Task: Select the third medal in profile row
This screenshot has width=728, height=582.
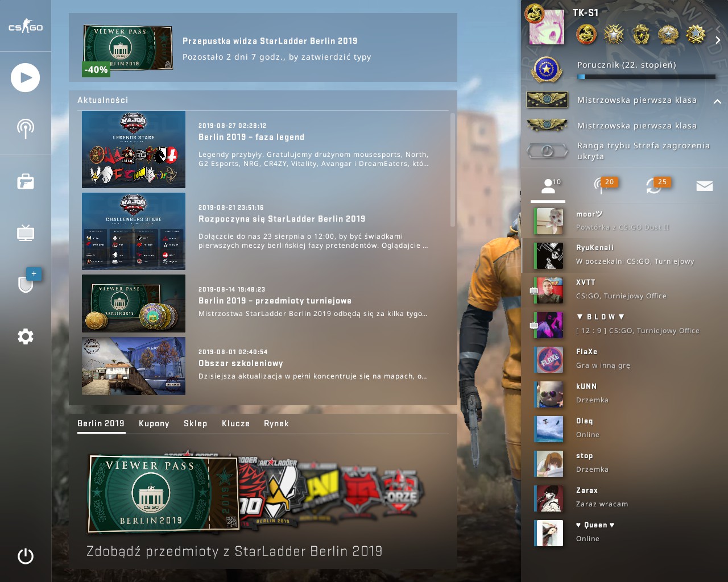Action: pos(641,35)
